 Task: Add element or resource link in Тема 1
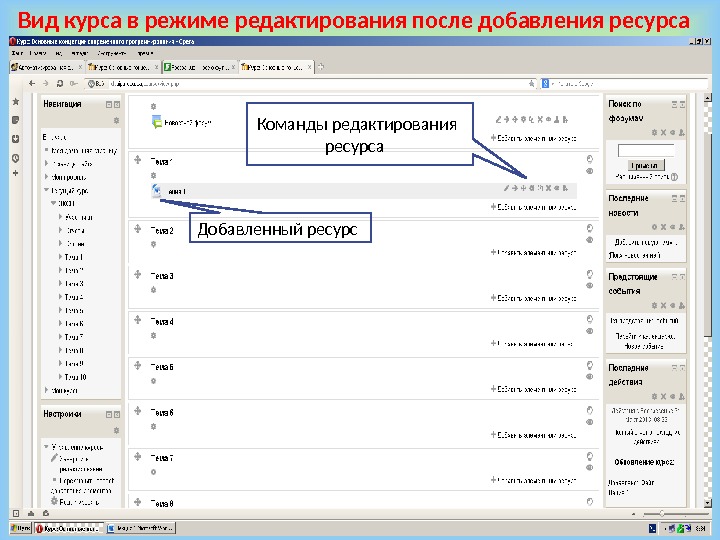tap(533, 207)
